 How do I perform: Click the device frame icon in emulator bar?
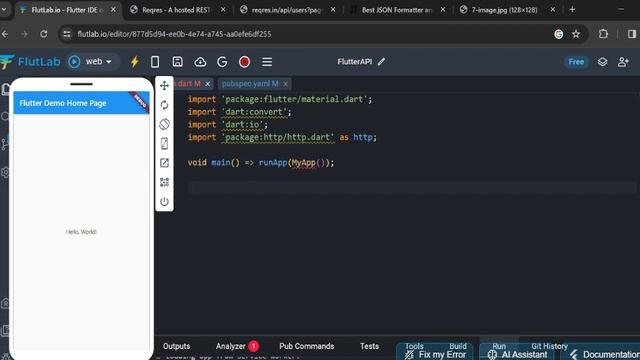164,144
